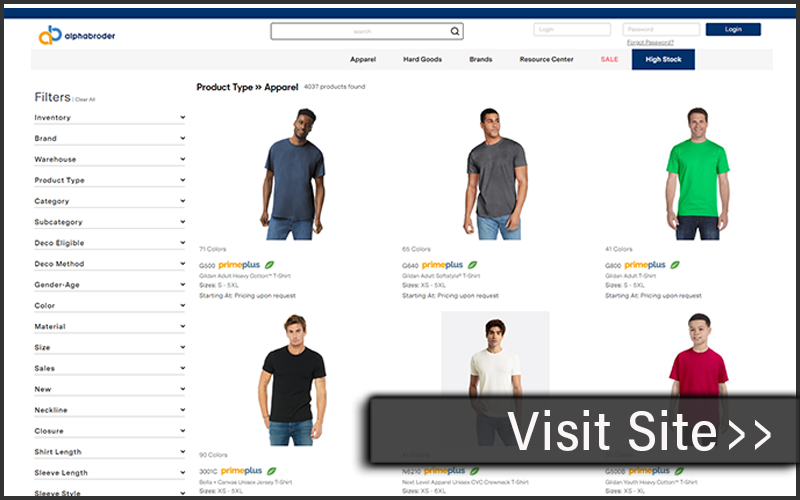Screen dimensions: 800x500
Task: Expand the Product Type filter
Action: click(110, 181)
